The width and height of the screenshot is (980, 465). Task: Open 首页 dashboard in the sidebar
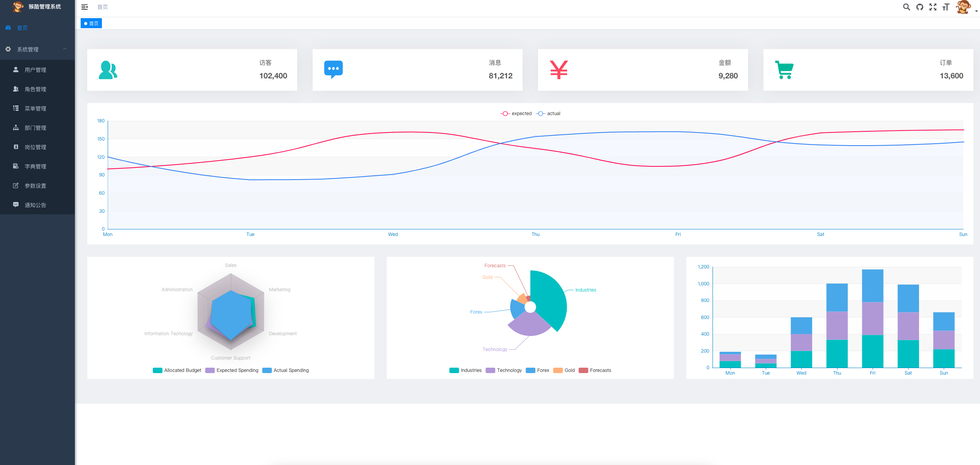pos(37,28)
